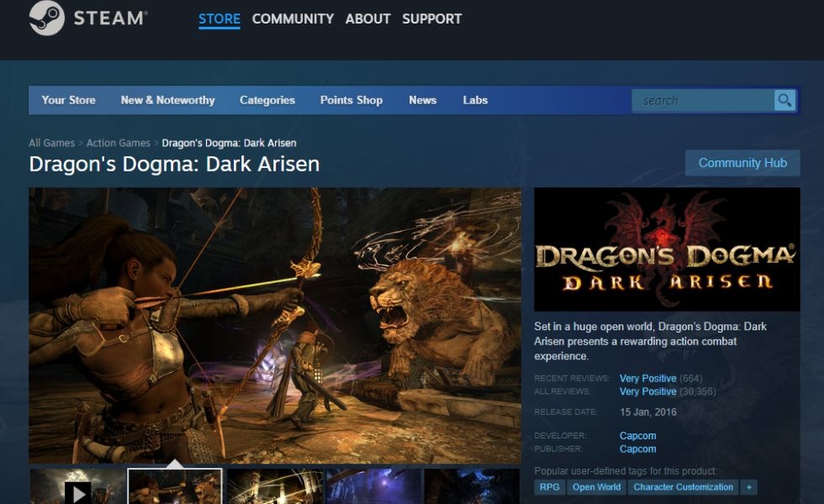This screenshot has width=824, height=504.
Task: Open the COMMUNITY menu
Action: point(293,18)
